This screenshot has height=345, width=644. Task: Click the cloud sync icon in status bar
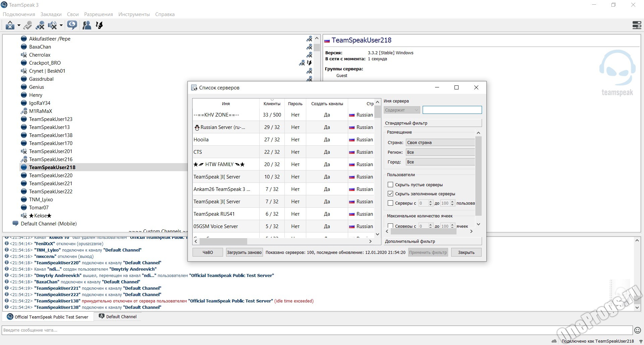tap(554, 341)
